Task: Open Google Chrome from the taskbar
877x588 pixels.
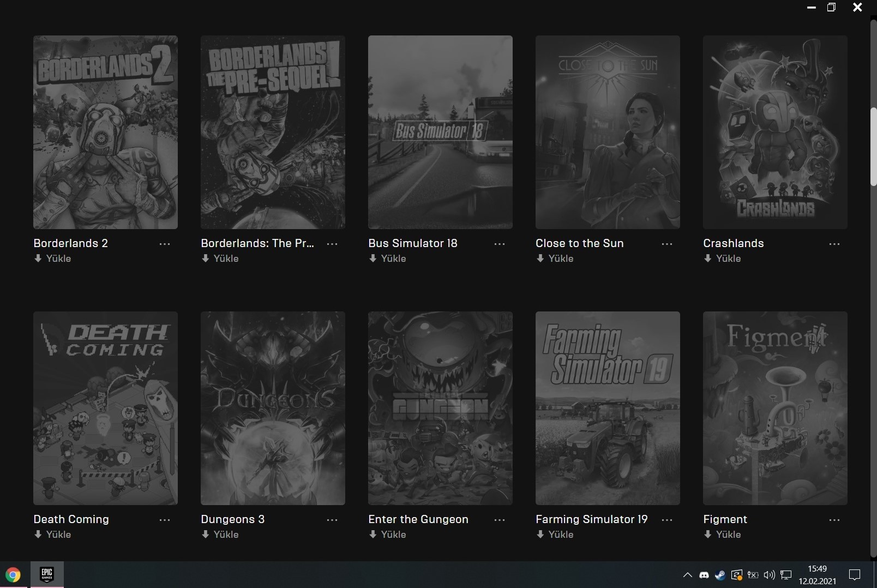Action: coord(13,575)
